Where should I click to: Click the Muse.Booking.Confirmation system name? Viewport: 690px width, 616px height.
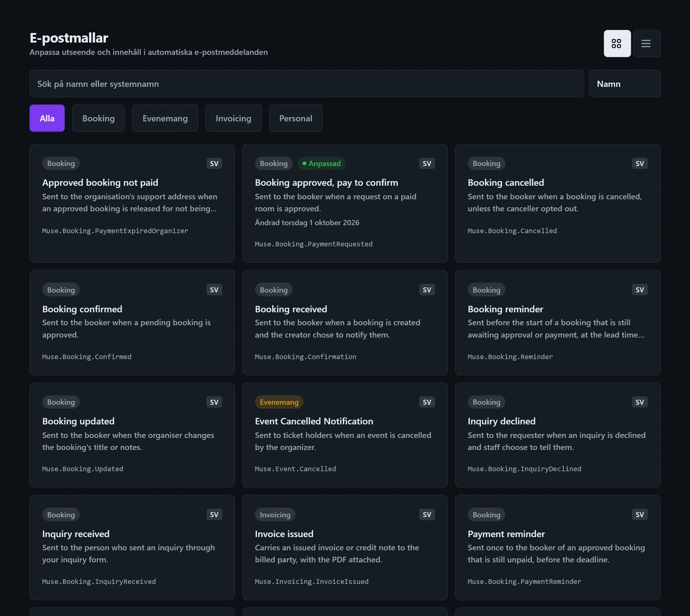(x=306, y=357)
